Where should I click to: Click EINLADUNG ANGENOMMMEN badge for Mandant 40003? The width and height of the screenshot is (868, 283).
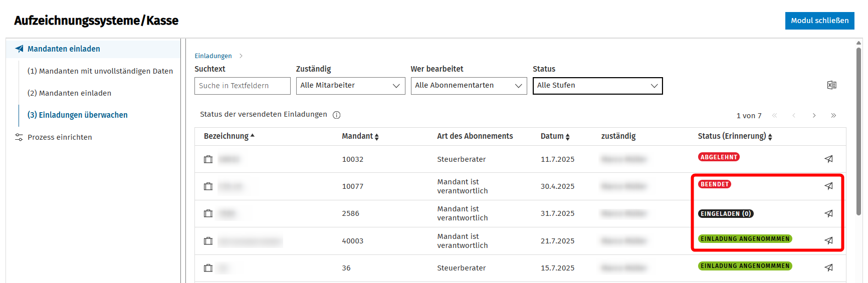click(745, 239)
